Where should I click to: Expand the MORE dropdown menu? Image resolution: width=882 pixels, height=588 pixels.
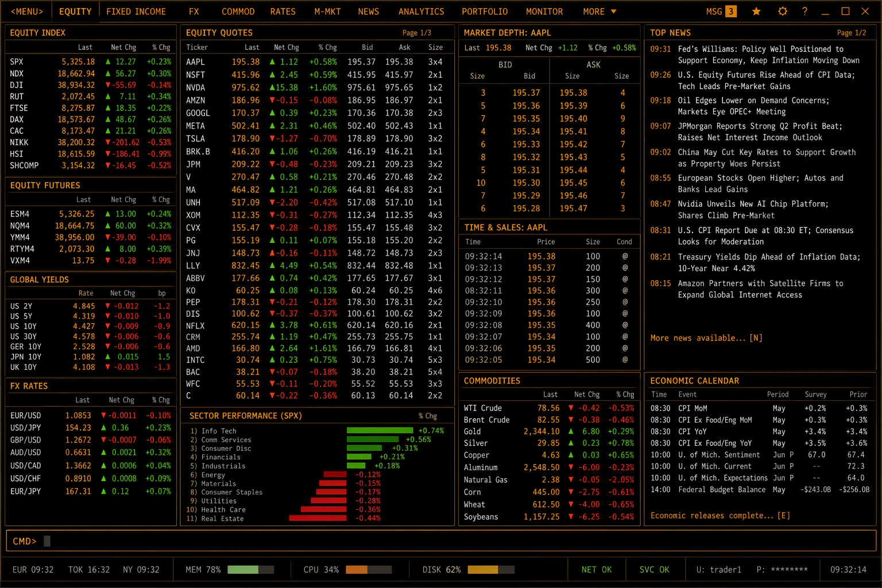pos(599,11)
